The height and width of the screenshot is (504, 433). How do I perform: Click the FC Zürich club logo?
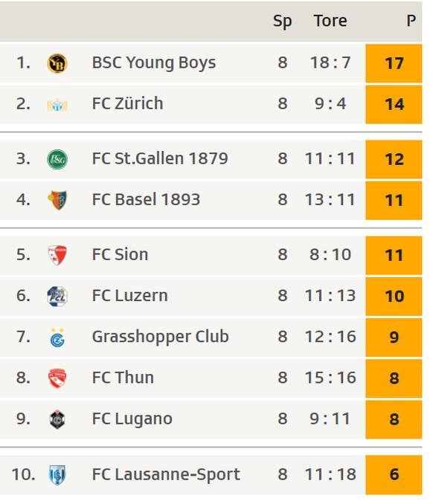(57, 105)
